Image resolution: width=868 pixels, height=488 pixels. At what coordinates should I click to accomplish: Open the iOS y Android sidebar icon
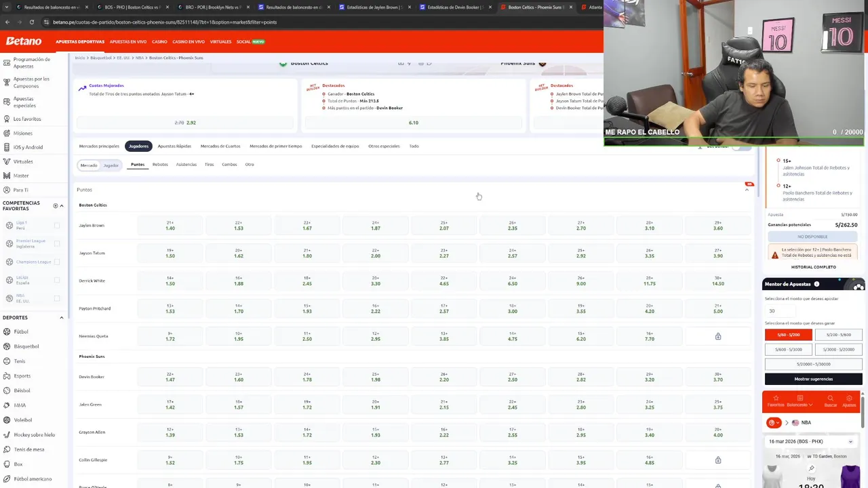(6, 147)
